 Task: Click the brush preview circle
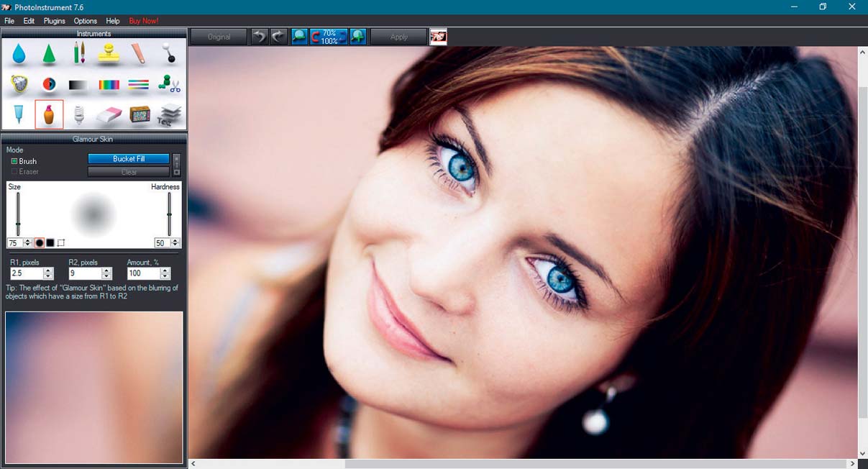pos(93,214)
